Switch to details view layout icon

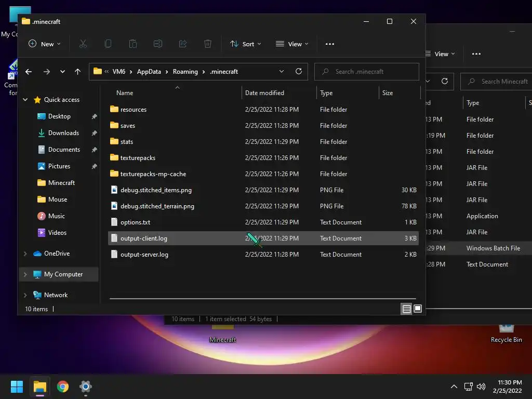tap(406, 309)
